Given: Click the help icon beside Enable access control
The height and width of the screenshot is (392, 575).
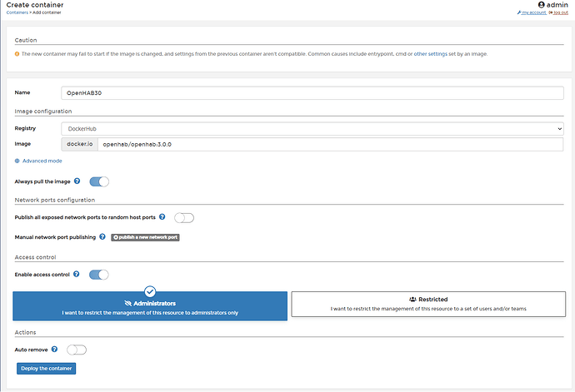Looking at the screenshot, I should coord(77,274).
